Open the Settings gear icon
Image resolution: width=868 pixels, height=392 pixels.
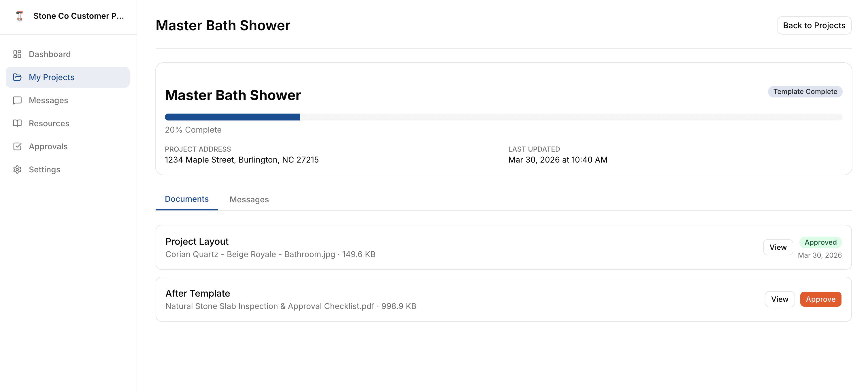click(18, 169)
